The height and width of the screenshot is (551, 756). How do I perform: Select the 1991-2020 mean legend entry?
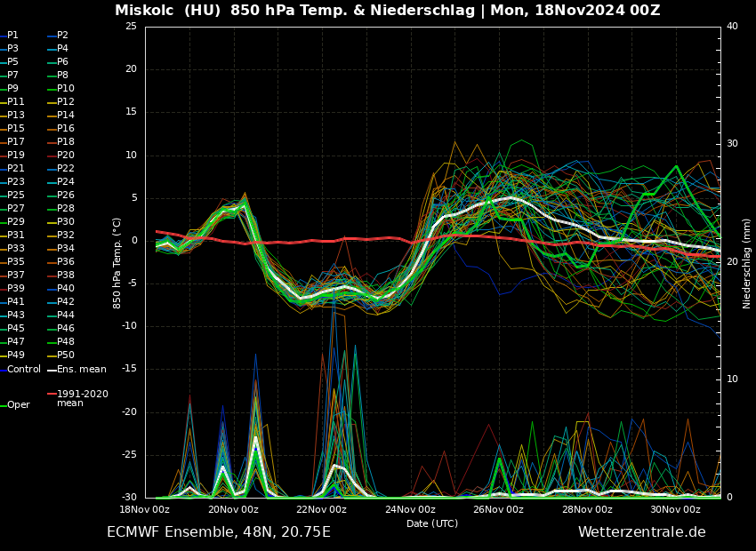coord(82,398)
